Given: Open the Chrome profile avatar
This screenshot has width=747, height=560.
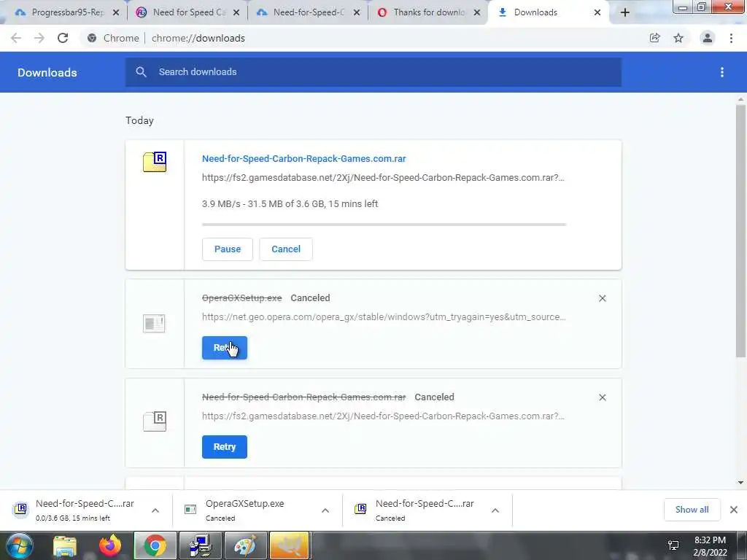Looking at the screenshot, I should [708, 38].
